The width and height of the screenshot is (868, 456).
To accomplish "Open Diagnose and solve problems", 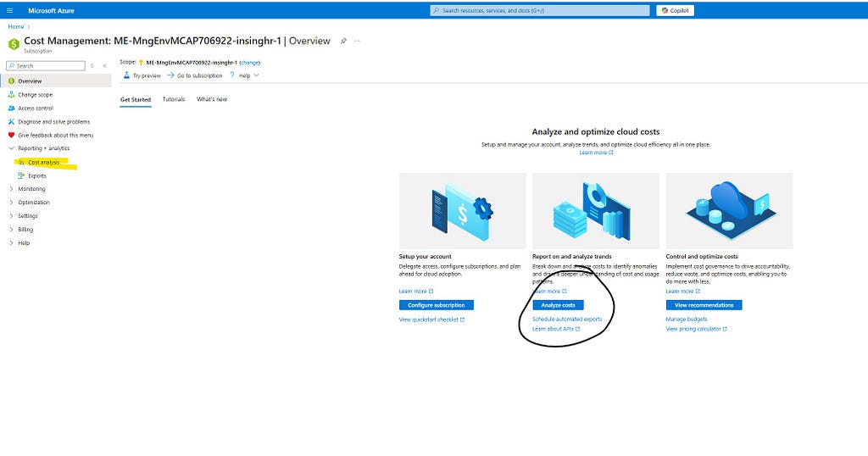I will click(x=53, y=122).
